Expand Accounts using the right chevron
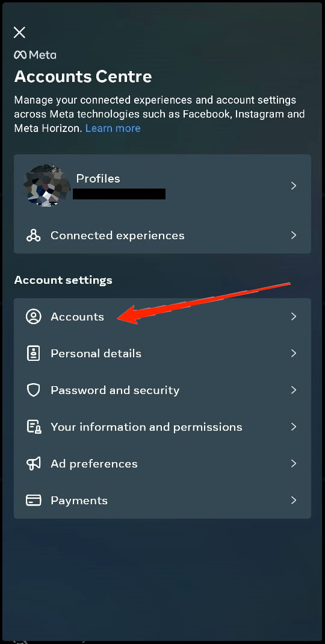Viewport: 325px width, 644px height. (294, 316)
